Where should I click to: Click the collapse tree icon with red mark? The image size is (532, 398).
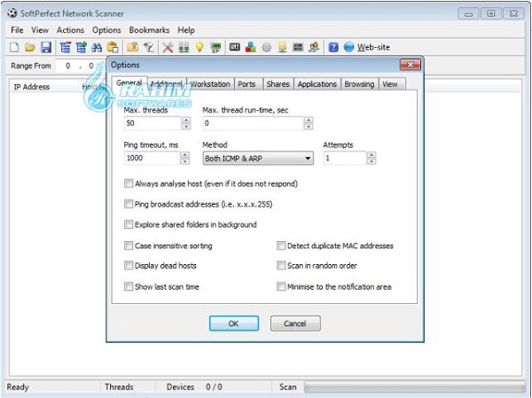coord(65,47)
